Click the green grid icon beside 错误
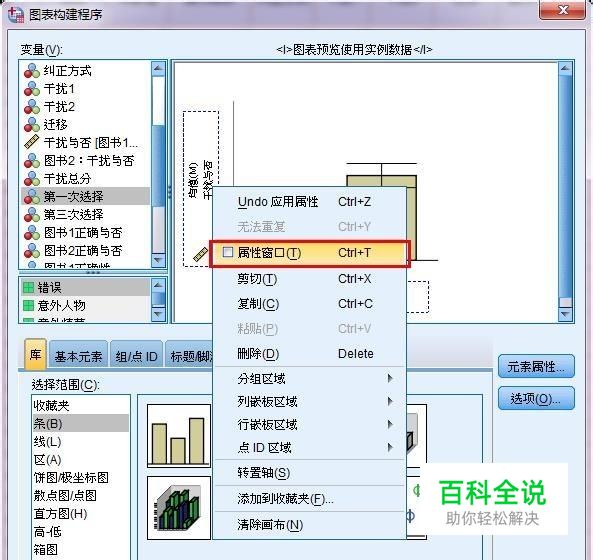The height and width of the screenshot is (560, 593). 28,288
